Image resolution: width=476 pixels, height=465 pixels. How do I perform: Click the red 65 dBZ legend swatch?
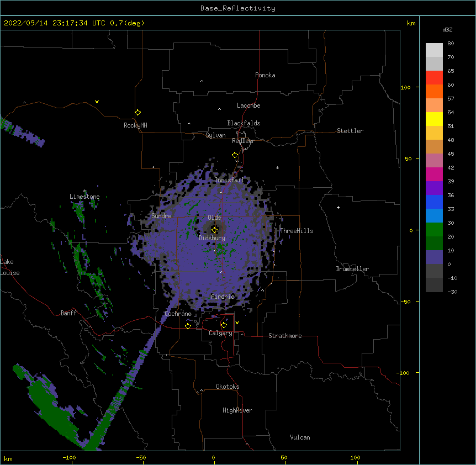pos(434,78)
